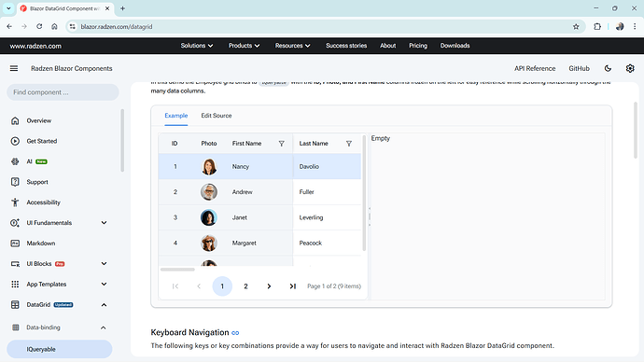Visit www.radzen.com link
644x362 pixels.
(35, 46)
